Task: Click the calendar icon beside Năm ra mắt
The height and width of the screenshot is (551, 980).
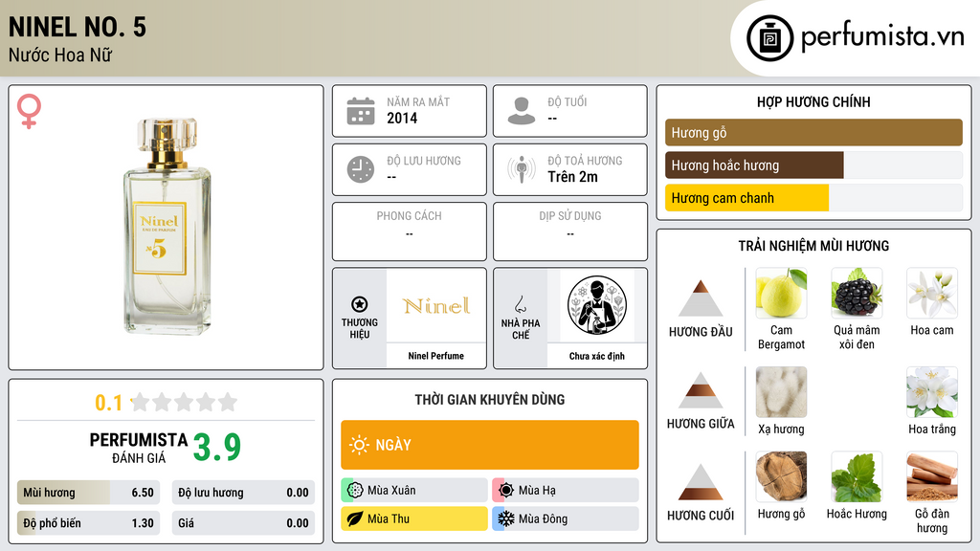Action: tap(361, 111)
